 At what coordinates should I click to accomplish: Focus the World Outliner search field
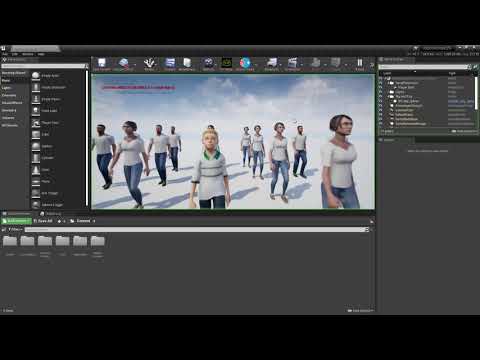[x=423, y=67]
